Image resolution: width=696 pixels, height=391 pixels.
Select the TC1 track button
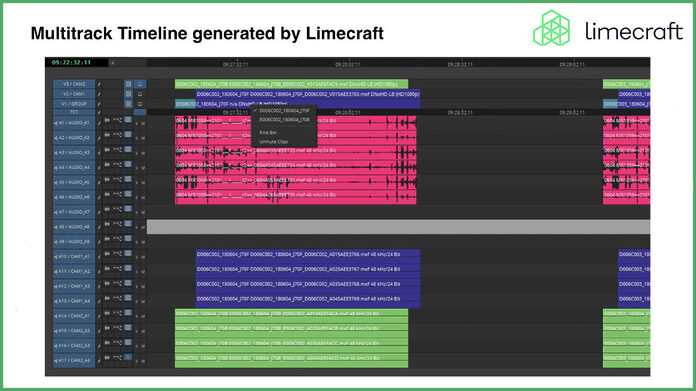pos(74,112)
